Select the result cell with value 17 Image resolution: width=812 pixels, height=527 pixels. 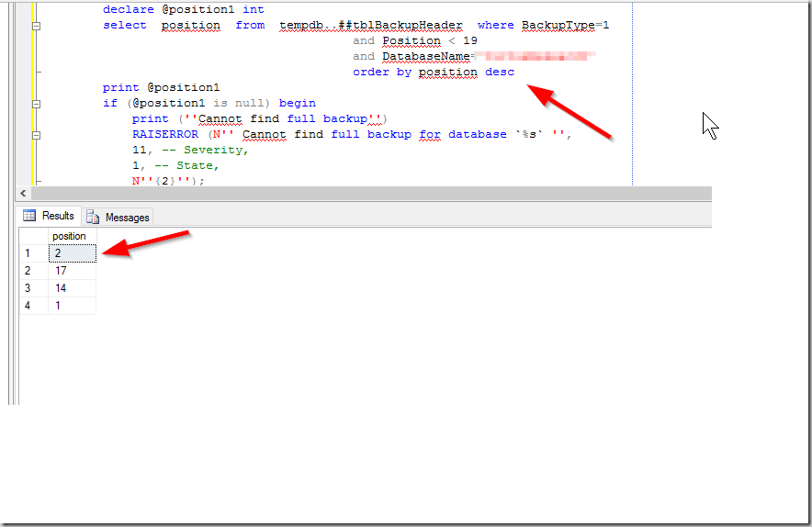[x=73, y=271]
